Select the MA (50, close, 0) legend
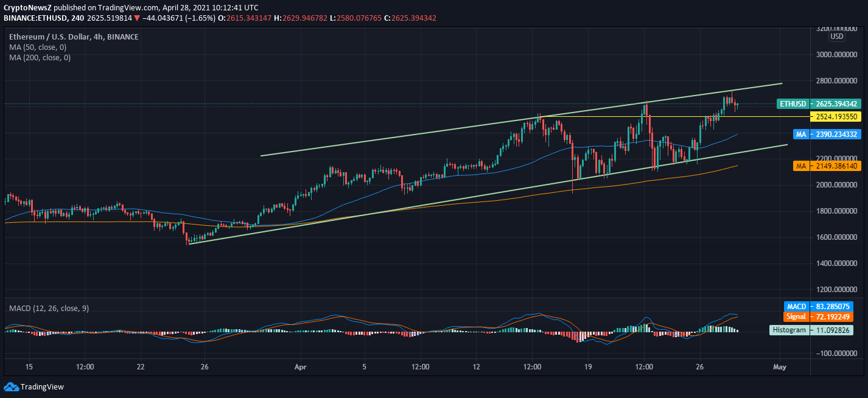868x398 pixels. 38,47
